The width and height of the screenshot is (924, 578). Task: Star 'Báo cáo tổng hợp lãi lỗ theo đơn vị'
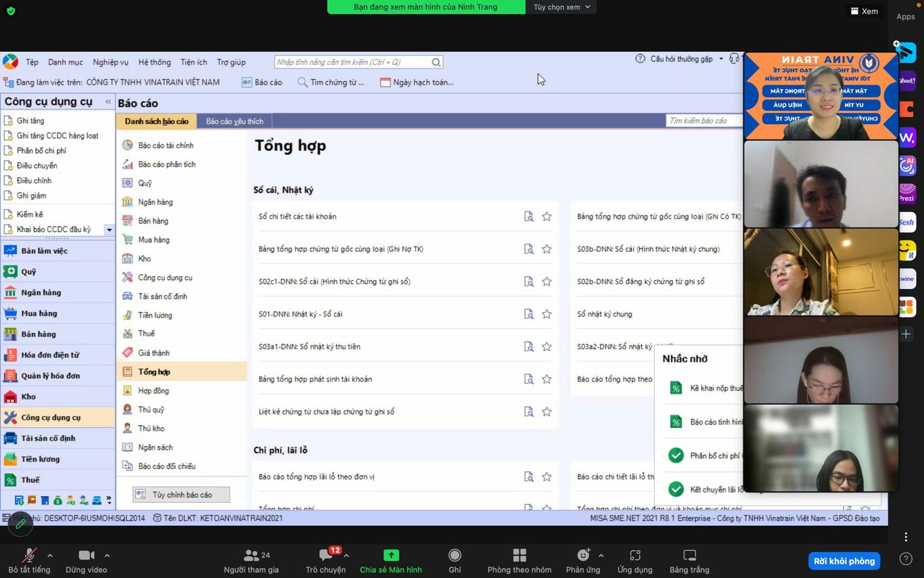[547, 476]
